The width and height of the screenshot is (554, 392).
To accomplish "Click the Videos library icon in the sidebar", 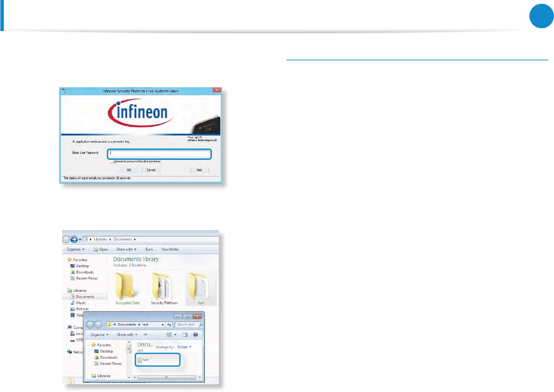I will coord(72,315).
